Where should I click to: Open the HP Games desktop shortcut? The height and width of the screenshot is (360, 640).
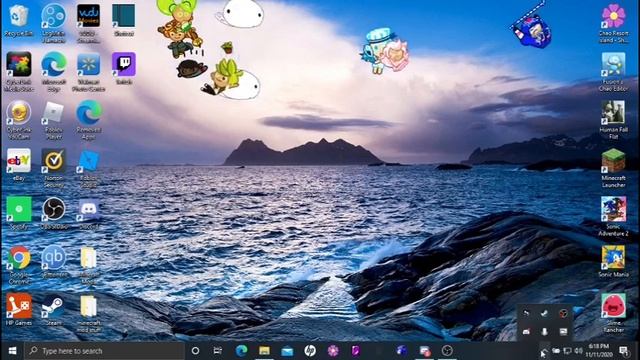pyautogui.click(x=18, y=309)
